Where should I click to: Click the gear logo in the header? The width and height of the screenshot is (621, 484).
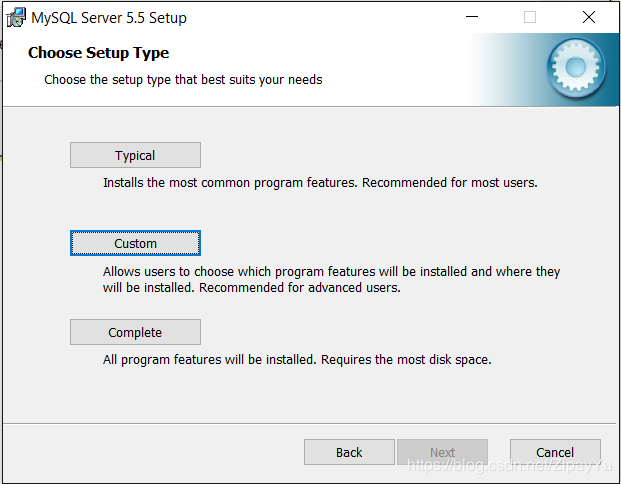576,68
